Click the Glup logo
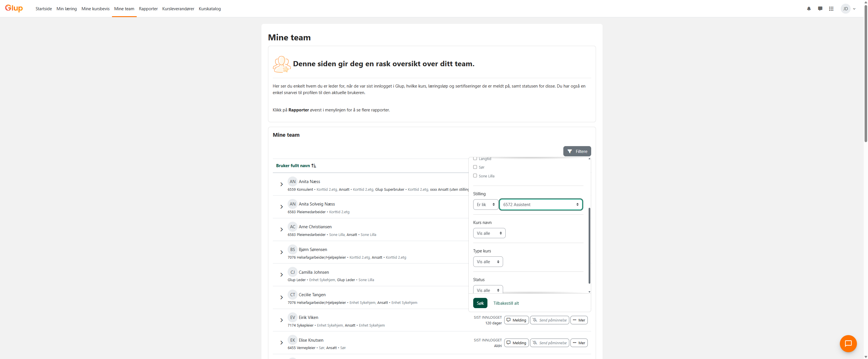 tap(14, 9)
